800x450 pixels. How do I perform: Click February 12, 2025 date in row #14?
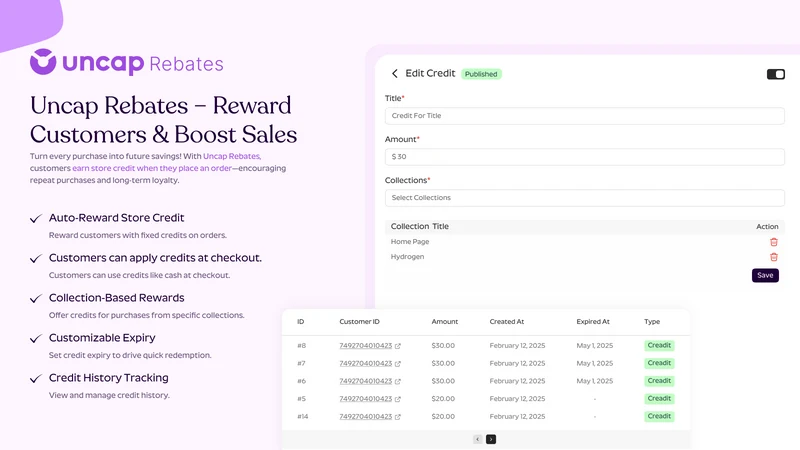[x=517, y=416]
